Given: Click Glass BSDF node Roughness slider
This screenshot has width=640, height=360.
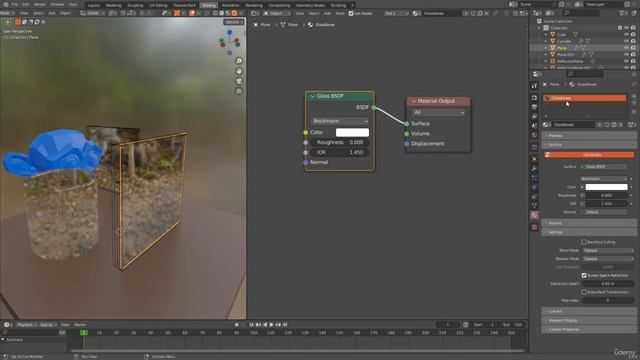Looking at the screenshot, I should click(x=340, y=142).
